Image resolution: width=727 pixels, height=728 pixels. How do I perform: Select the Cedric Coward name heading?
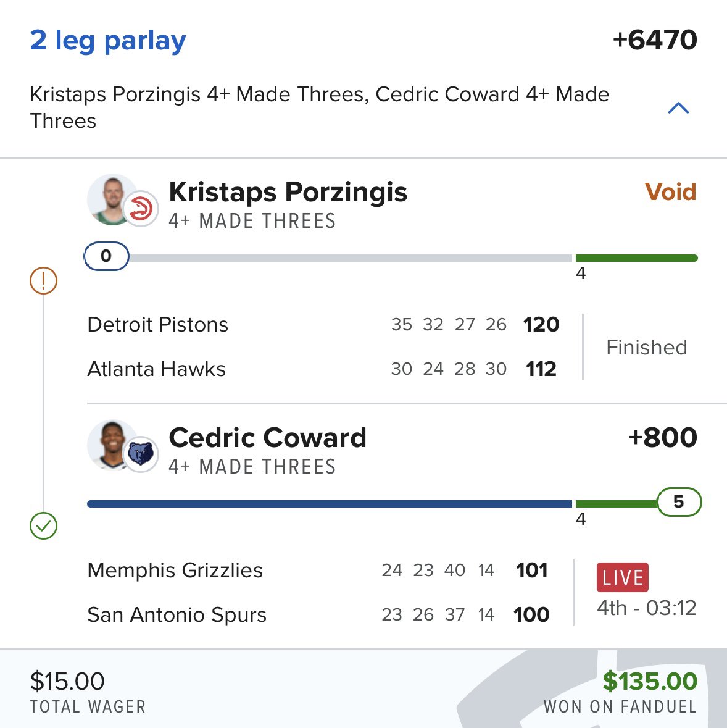(267, 438)
